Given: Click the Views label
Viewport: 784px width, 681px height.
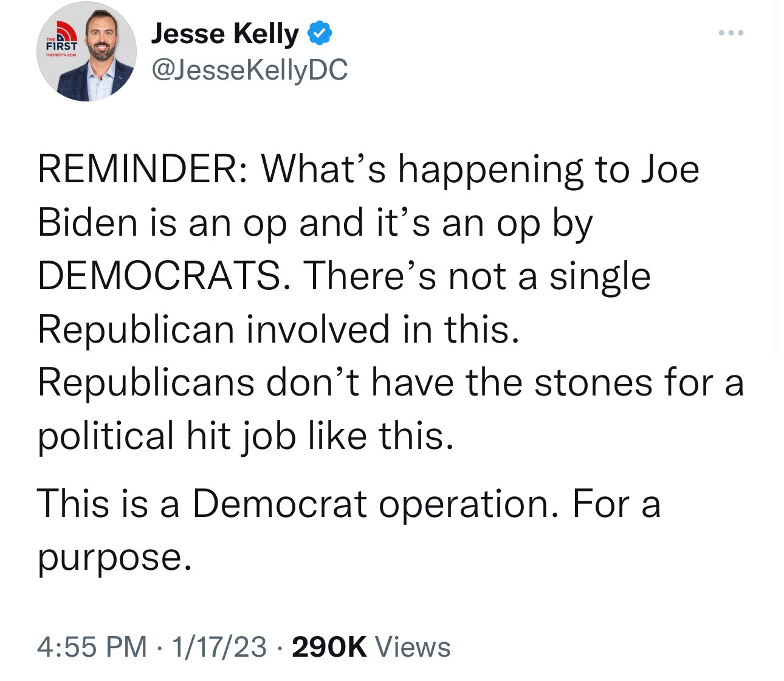Looking at the screenshot, I should 413,646.
